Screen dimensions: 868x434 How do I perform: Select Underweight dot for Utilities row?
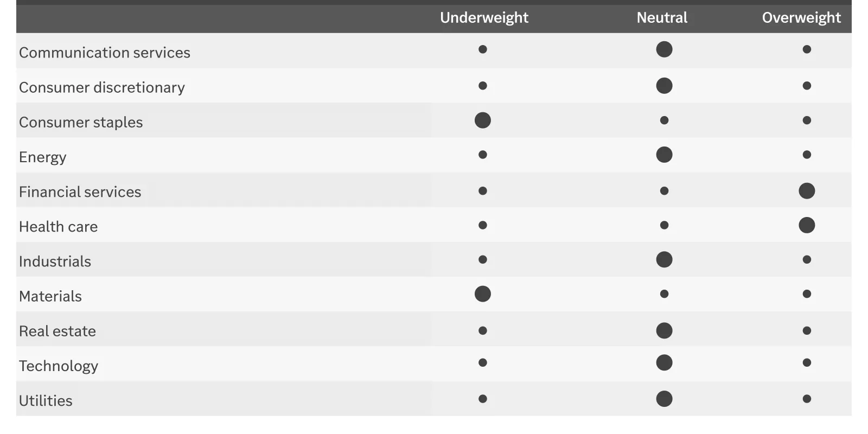(483, 399)
